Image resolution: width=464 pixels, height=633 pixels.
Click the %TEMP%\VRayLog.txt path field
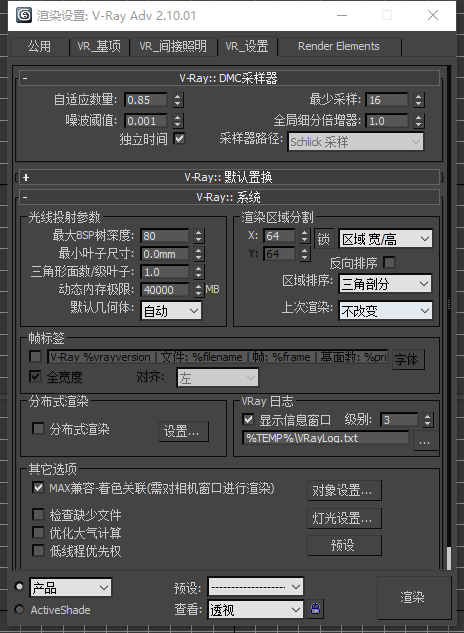[x=325, y=438]
